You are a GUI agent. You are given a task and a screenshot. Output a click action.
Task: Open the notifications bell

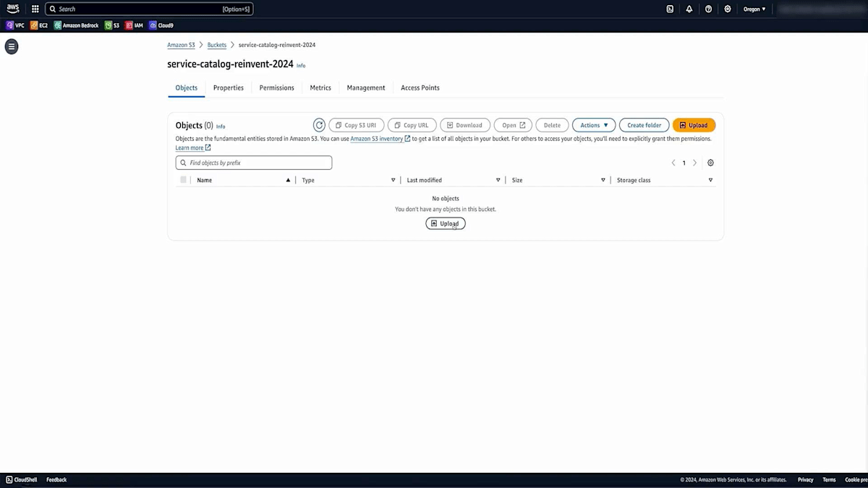(689, 9)
